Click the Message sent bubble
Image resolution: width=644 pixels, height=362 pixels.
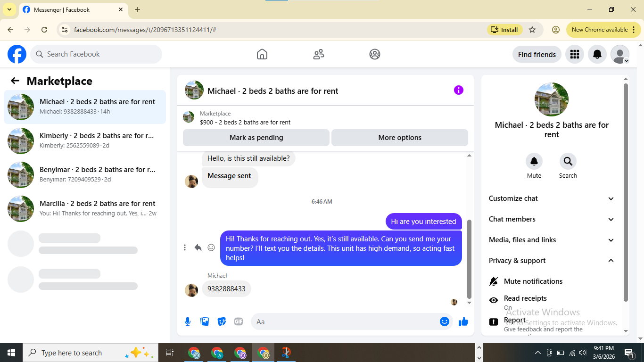pos(230,178)
